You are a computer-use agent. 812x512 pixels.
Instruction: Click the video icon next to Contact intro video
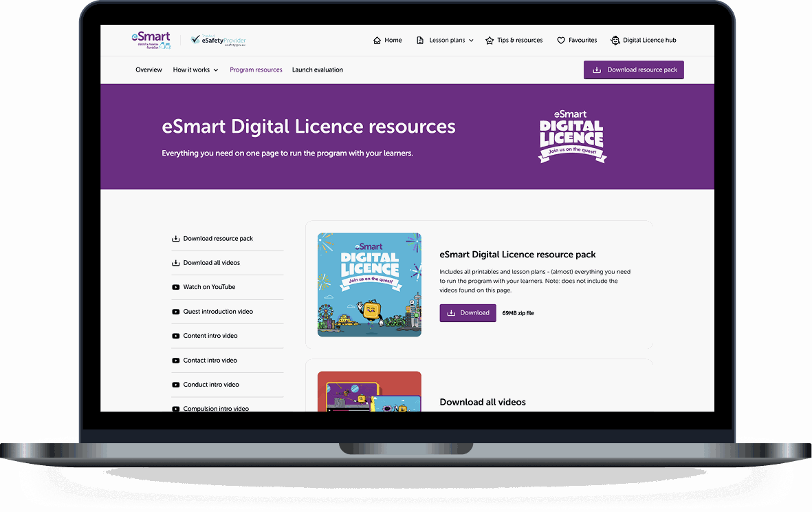[175, 361]
